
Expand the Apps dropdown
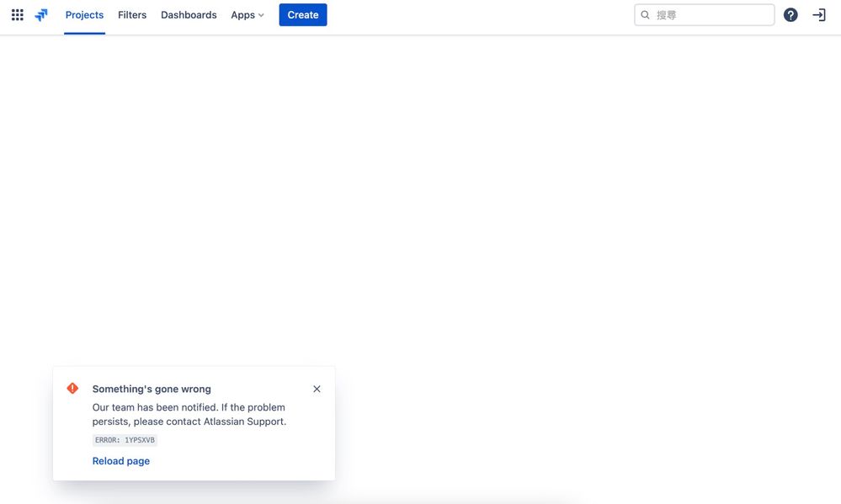coord(248,15)
